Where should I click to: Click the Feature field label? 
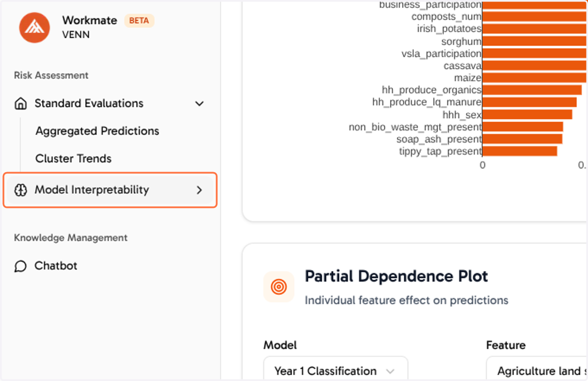click(x=506, y=345)
